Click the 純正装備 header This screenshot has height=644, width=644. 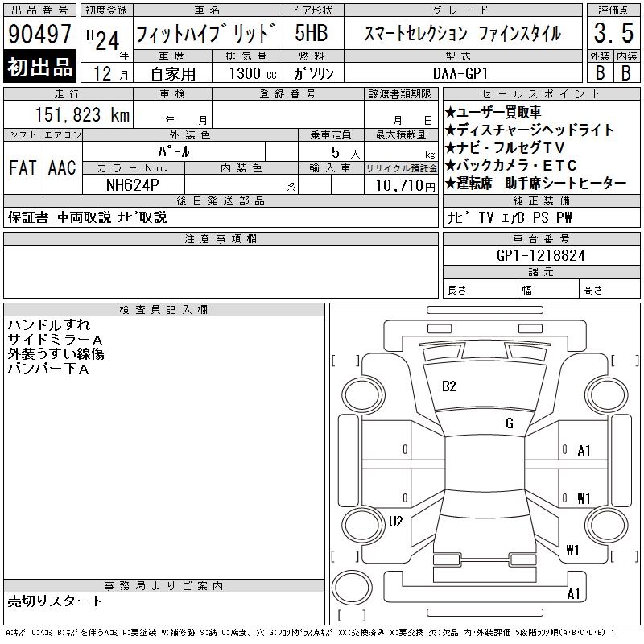(541, 200)
